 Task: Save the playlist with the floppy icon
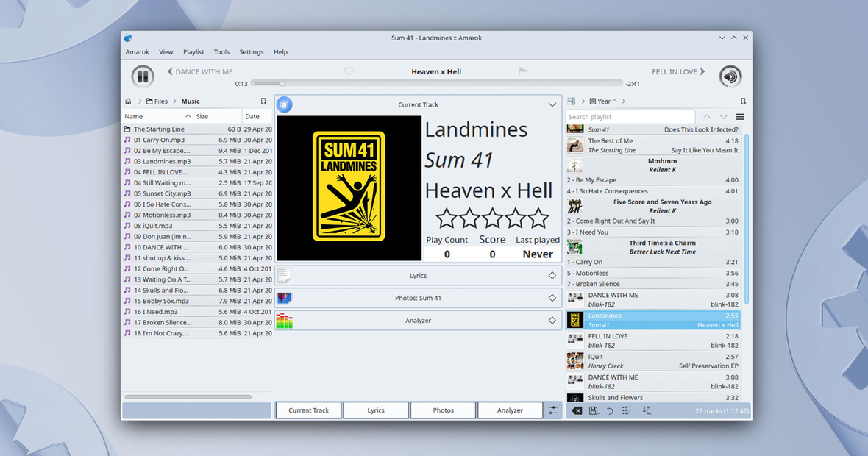click(594, 410)
